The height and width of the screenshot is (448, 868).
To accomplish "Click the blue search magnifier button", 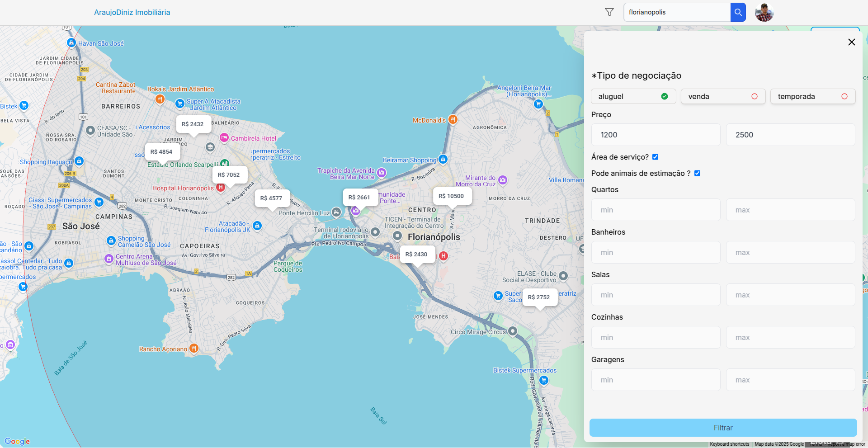I will (x=738, y=12).
